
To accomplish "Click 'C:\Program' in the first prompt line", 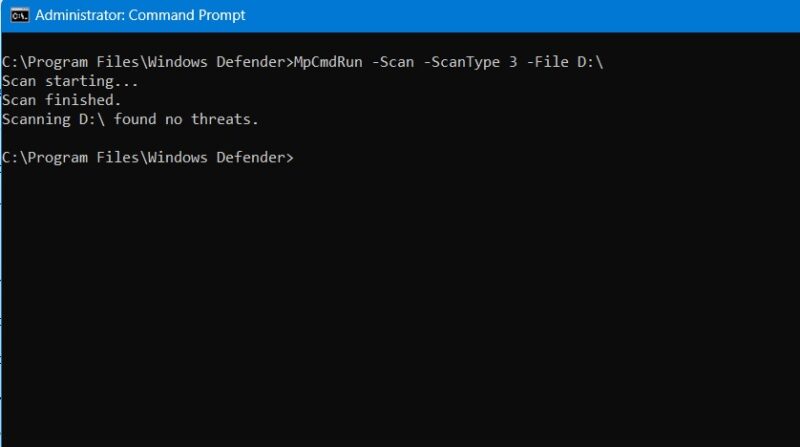I will pos(45,62).
